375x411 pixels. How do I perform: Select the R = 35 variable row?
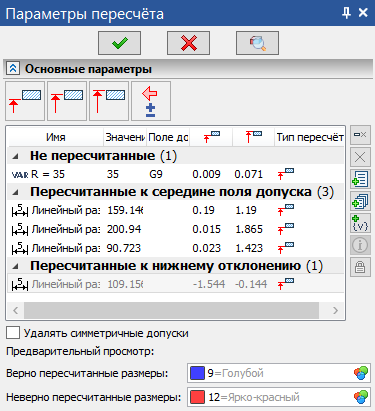pos(176,174)
